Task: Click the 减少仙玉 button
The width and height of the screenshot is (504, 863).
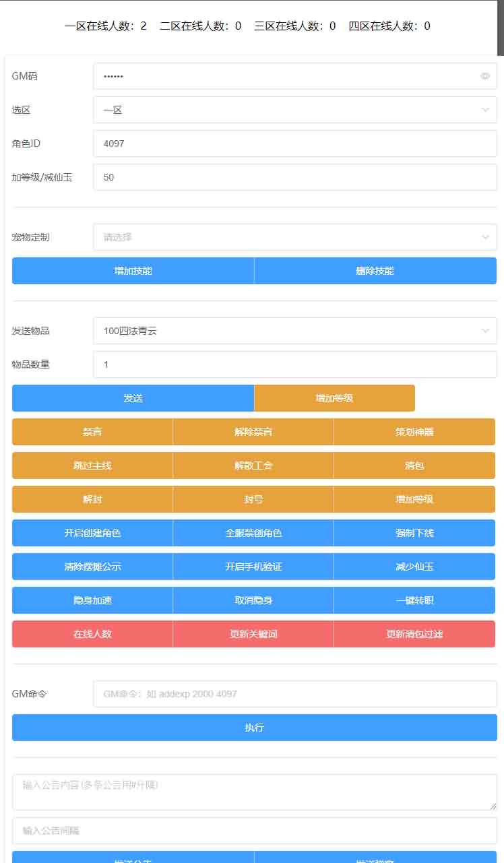Action: 414,567
